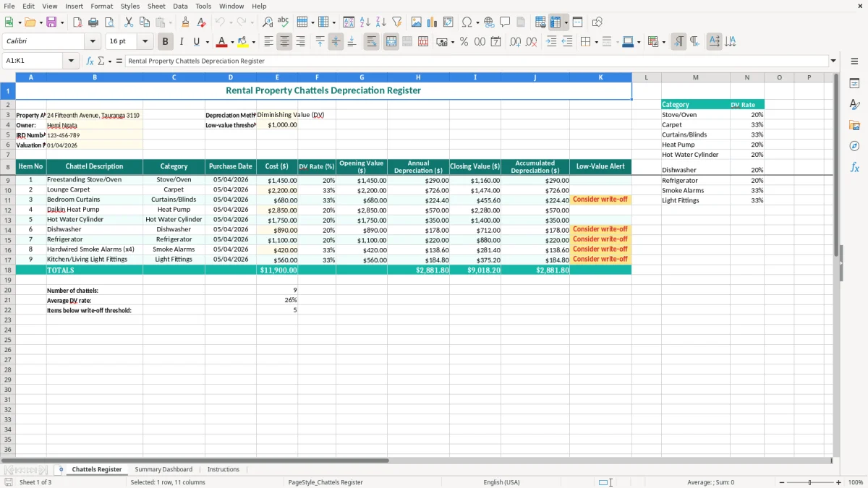Open the Styles menu
This screenshot has width=868, height=488.
coord(130,6)
